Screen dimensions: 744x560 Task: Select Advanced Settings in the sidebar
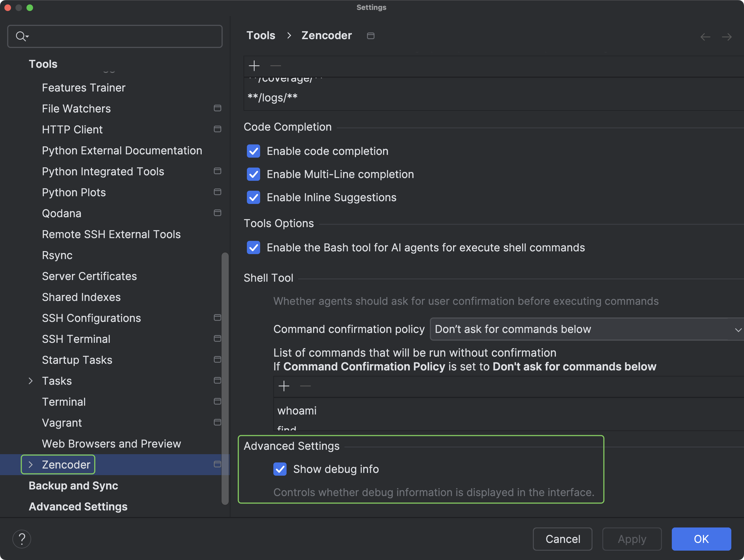click(x=78, y=507)
